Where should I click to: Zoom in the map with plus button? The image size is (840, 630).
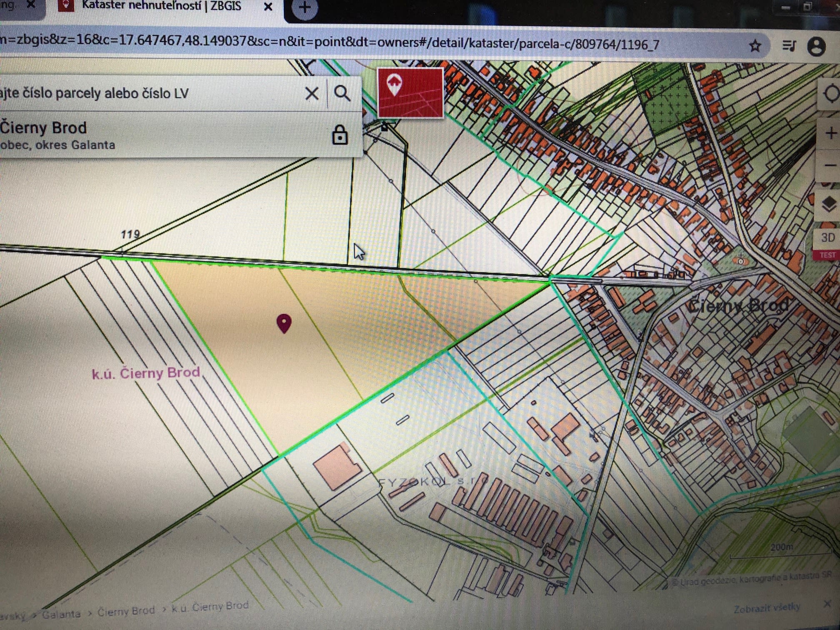830,134
